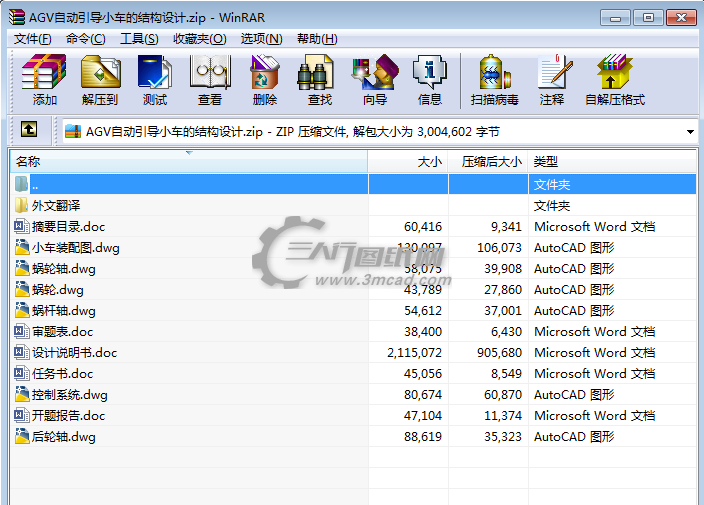
Task: Click the Word icon of 审题表.doc
Action: 22,331
